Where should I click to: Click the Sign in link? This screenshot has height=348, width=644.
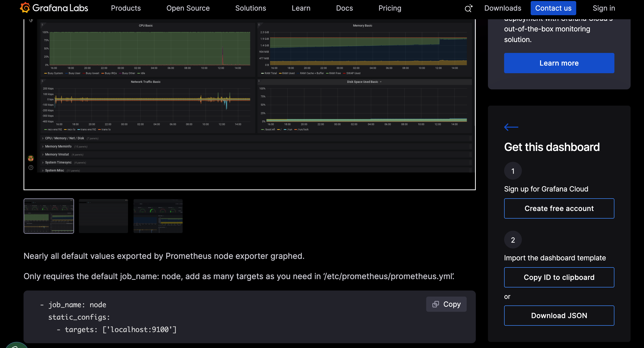click(x=604, y=8)
